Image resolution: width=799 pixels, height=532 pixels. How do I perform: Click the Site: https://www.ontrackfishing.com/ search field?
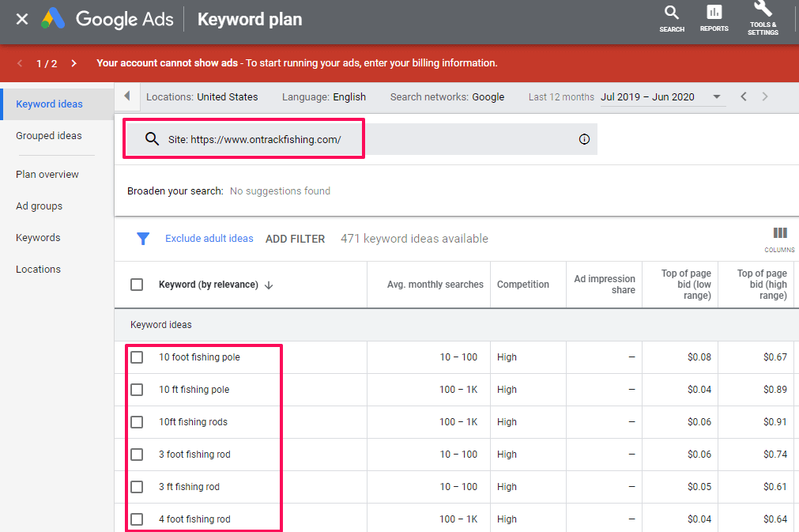click(361, 139)
